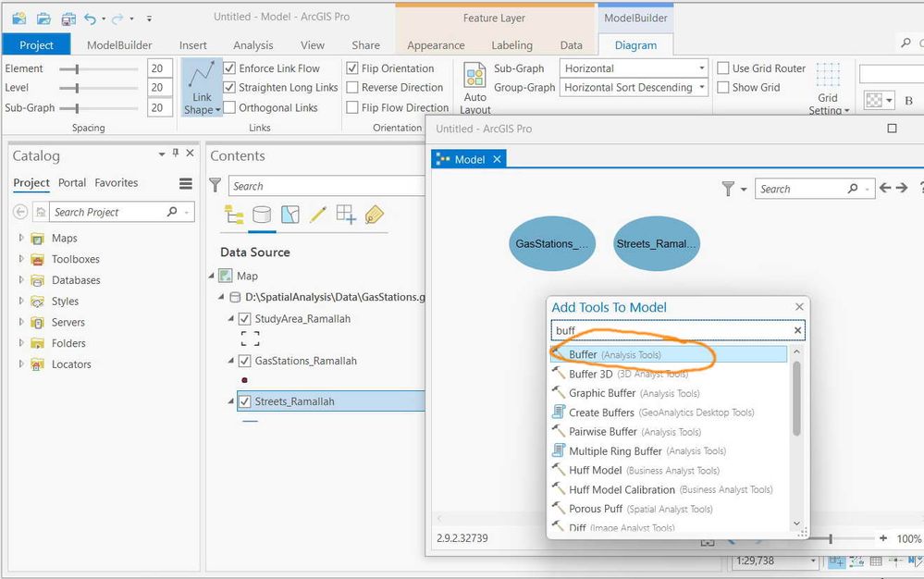Viewport: 924px width, 579px height.
Task: Click the ribbon command search magnifier
Action: [906, 43]
